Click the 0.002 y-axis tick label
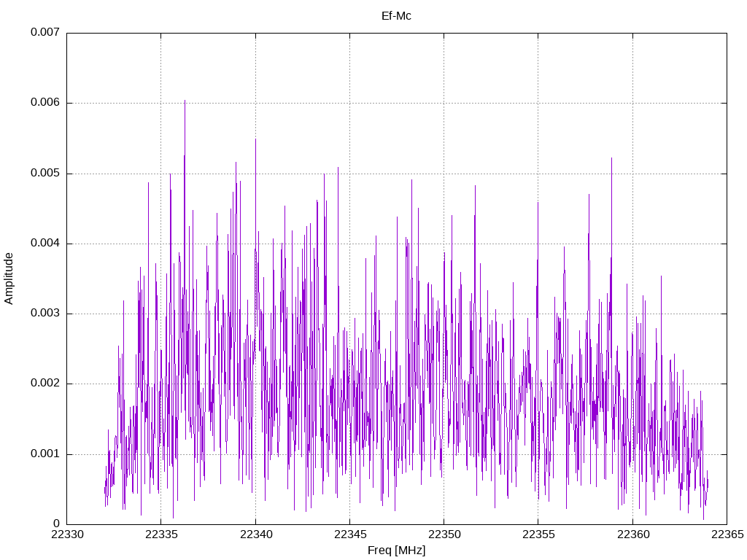 [x=45, y=384]
